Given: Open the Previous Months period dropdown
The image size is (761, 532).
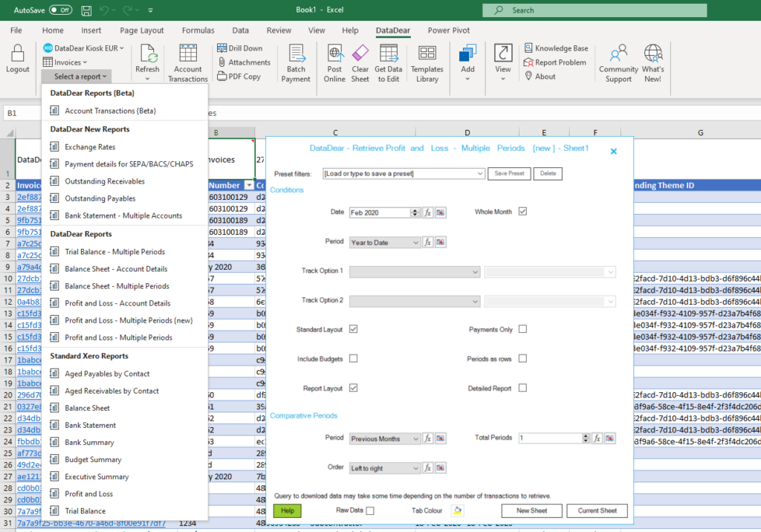Looking at the screenshot, I should tap(385, 439).
